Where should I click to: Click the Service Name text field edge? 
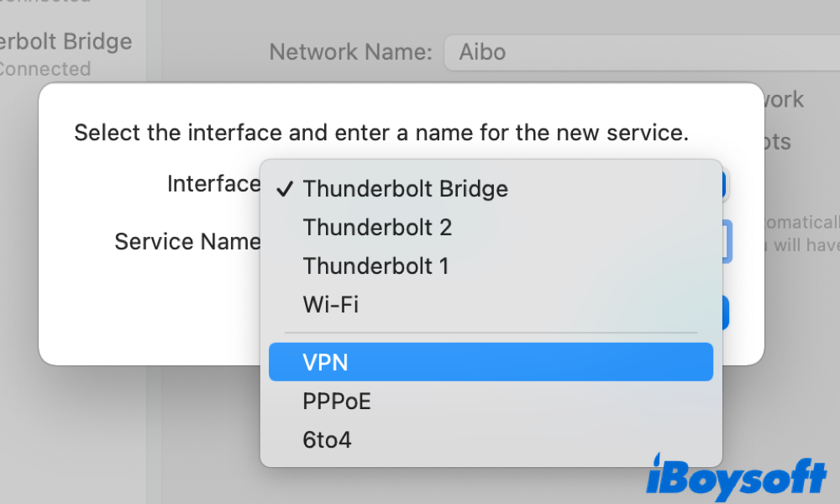(x=727, y=242)
